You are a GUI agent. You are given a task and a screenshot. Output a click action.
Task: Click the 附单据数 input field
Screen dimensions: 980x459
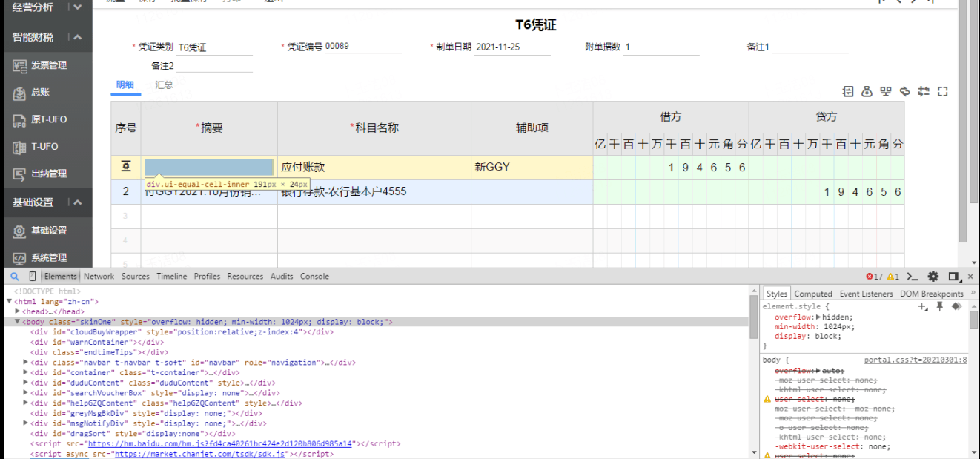661,47
